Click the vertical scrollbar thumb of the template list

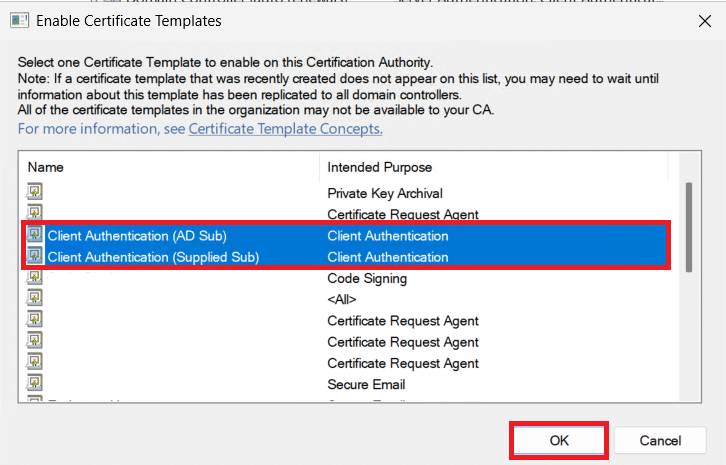[x=688, y=226]
